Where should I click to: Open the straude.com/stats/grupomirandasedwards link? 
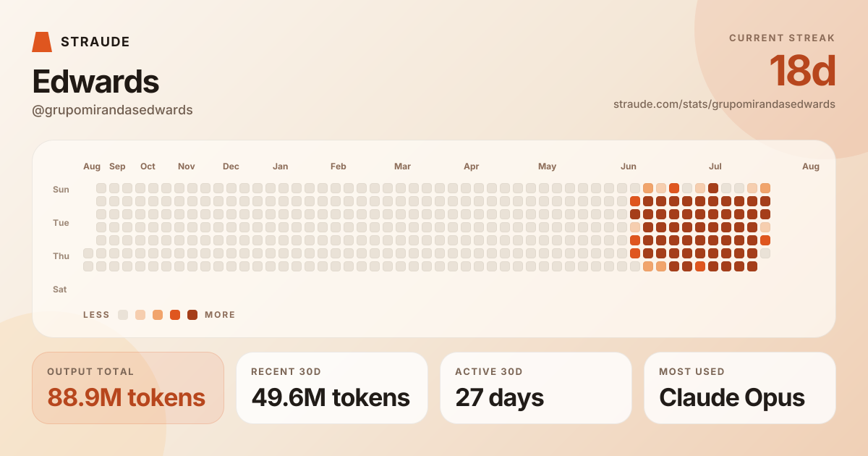click(x=724, y=104)
